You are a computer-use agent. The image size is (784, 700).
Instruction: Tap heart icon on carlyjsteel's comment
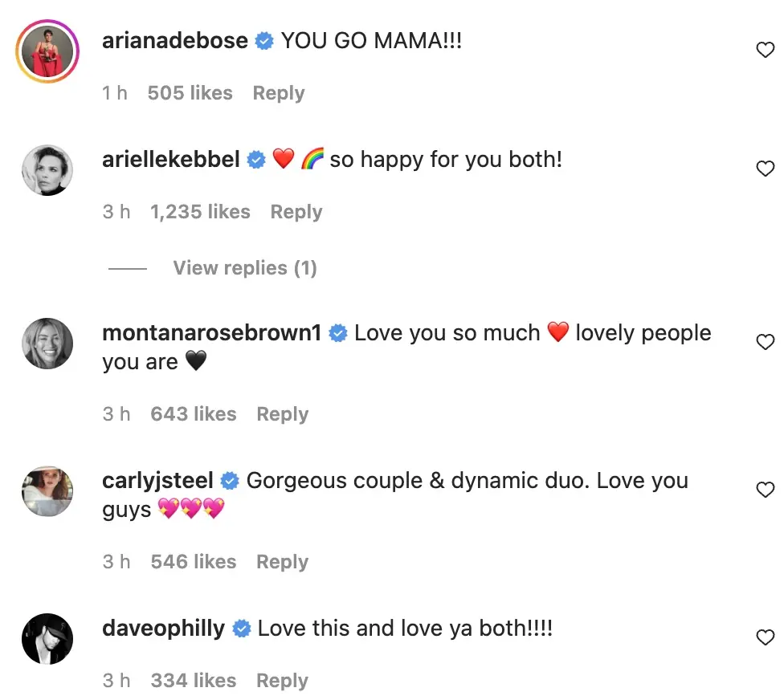point(766,490)
